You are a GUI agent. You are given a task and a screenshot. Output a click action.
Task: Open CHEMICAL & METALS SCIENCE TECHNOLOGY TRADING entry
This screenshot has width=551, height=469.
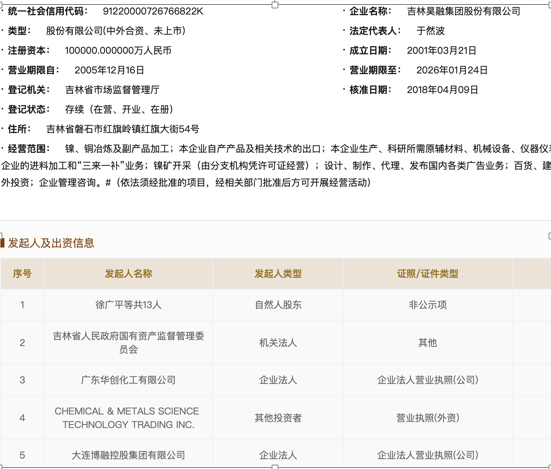coord(127,418)
